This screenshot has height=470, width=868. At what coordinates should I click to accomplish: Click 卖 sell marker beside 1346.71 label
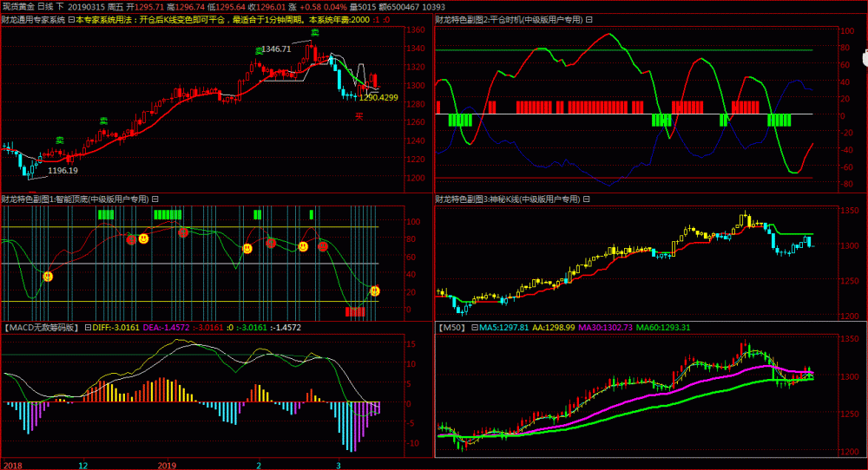(x=259, y=51)
